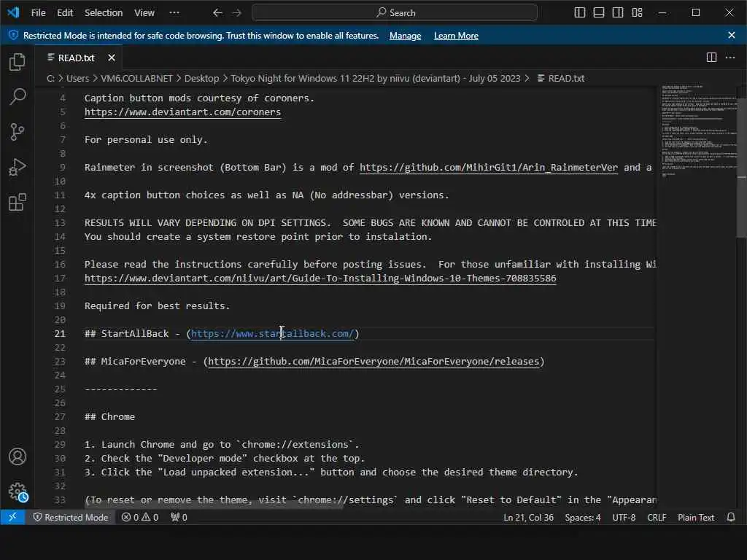Click the editor minimap preview
747x560 pixels.
(x=698, y=131)
